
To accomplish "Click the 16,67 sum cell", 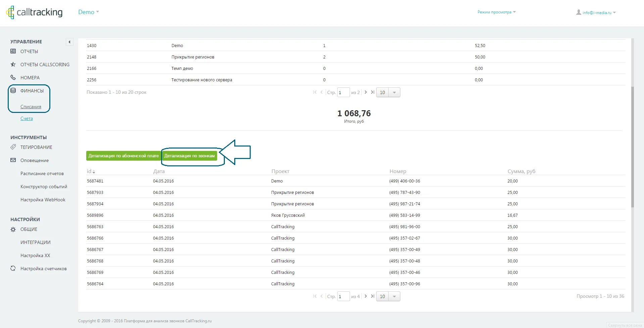I will tap(512, 215).
